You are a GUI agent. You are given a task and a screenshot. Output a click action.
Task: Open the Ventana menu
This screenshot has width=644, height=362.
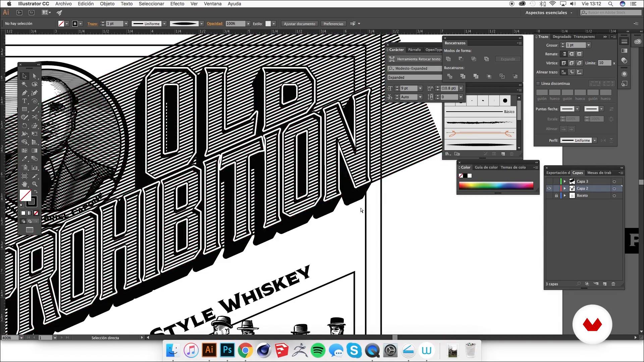pyautogui.click(x=213, y=4)
